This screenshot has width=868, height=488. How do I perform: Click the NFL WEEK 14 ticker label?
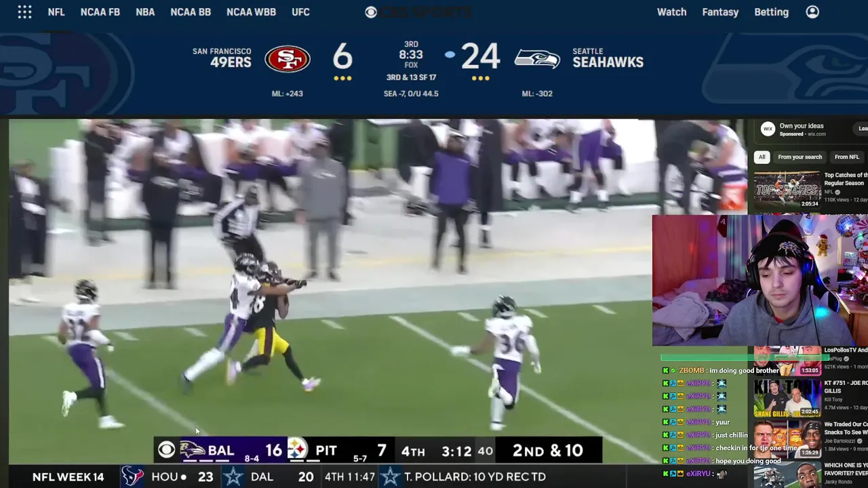tap(68, 476)
